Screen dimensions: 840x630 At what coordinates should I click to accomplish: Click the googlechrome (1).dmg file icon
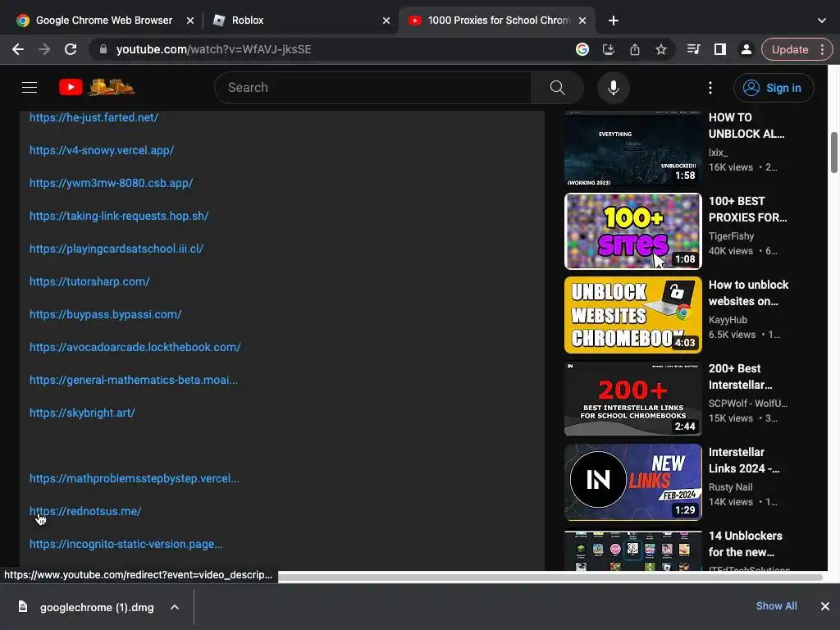pyautogui.click(x=22, y=606)
